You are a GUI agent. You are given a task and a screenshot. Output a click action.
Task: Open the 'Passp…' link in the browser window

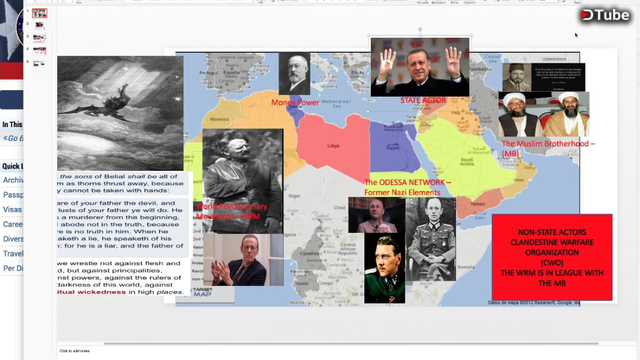(13, 195)
